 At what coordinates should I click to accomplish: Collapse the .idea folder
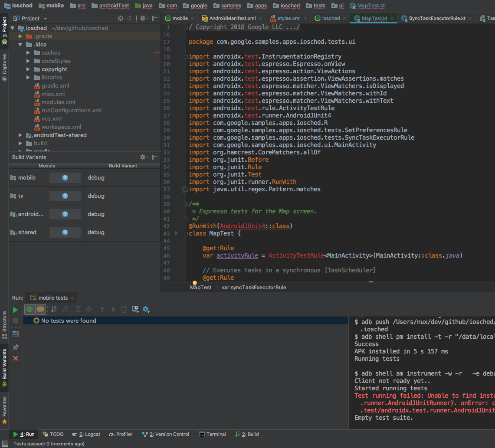pos(20,44)
